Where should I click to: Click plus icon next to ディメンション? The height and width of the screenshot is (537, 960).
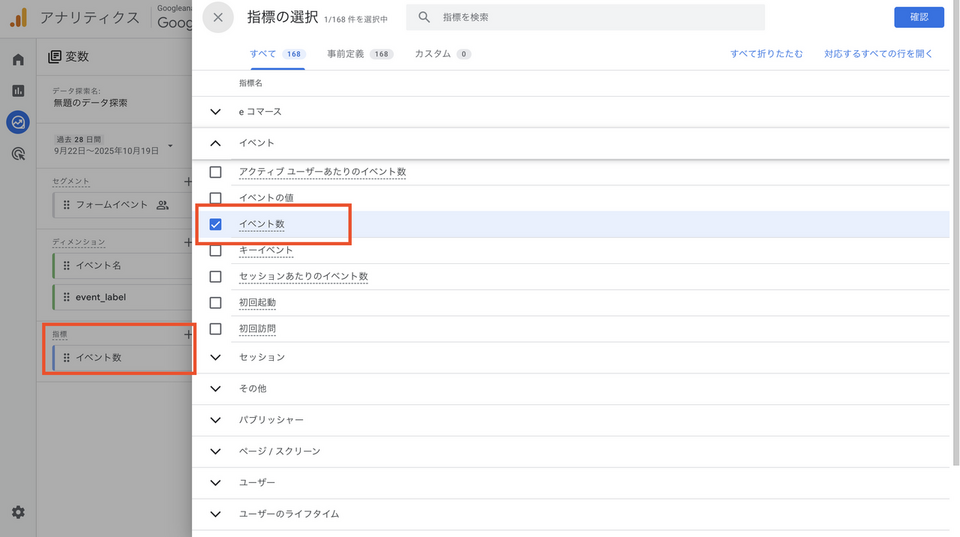click(187, 242)
